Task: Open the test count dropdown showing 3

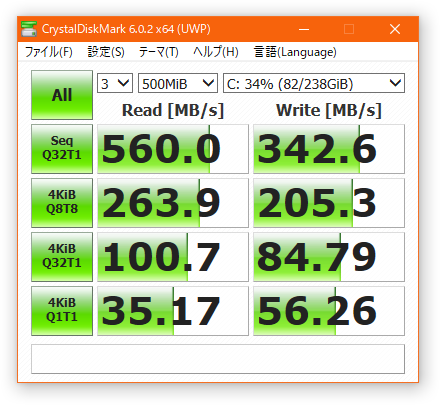Action: 115,83
